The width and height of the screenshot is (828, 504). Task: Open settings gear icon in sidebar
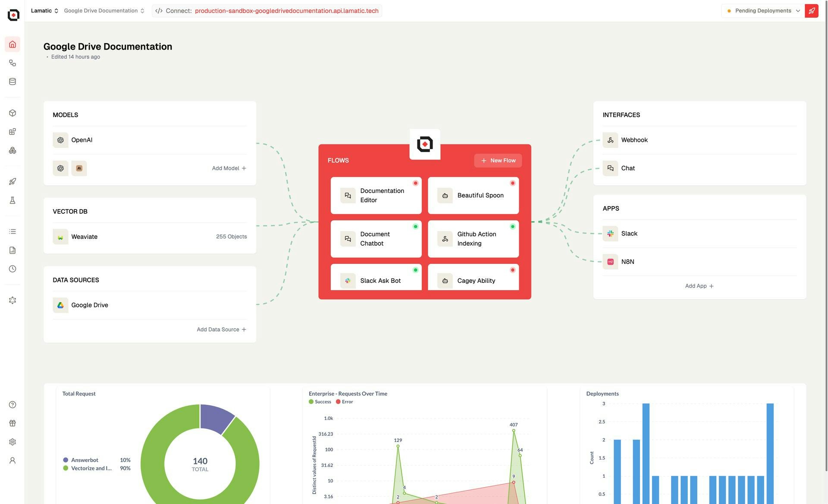pyautogui.click(x=13, y=442)
